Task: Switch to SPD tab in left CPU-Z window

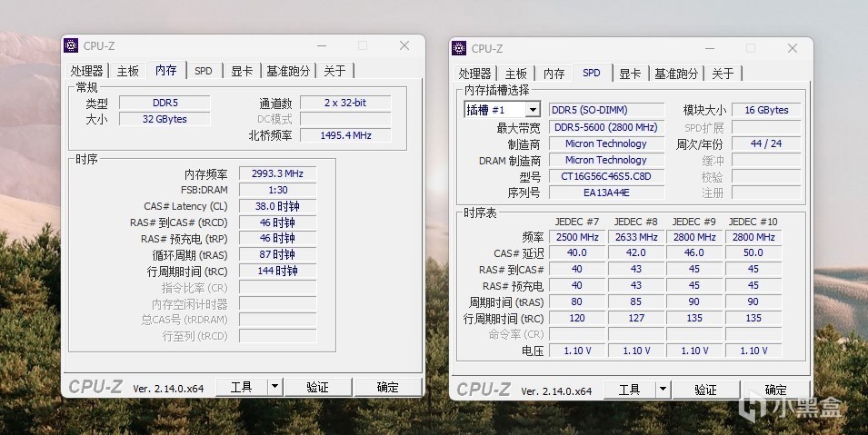Action: click(204, 71)
